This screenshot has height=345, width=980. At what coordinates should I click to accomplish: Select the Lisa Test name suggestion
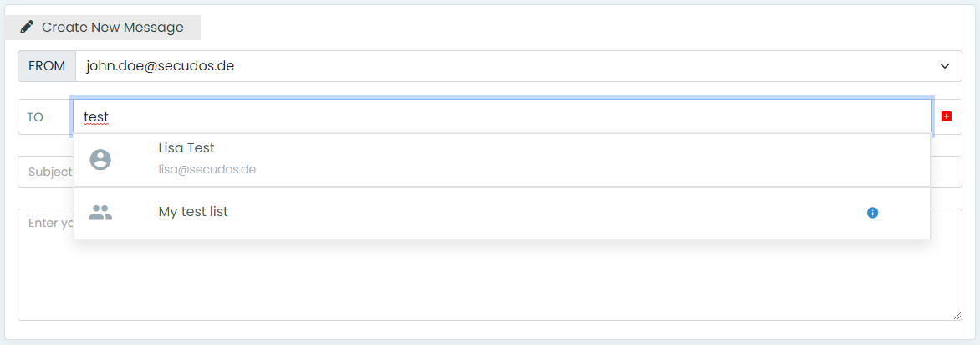coord(186,148)
